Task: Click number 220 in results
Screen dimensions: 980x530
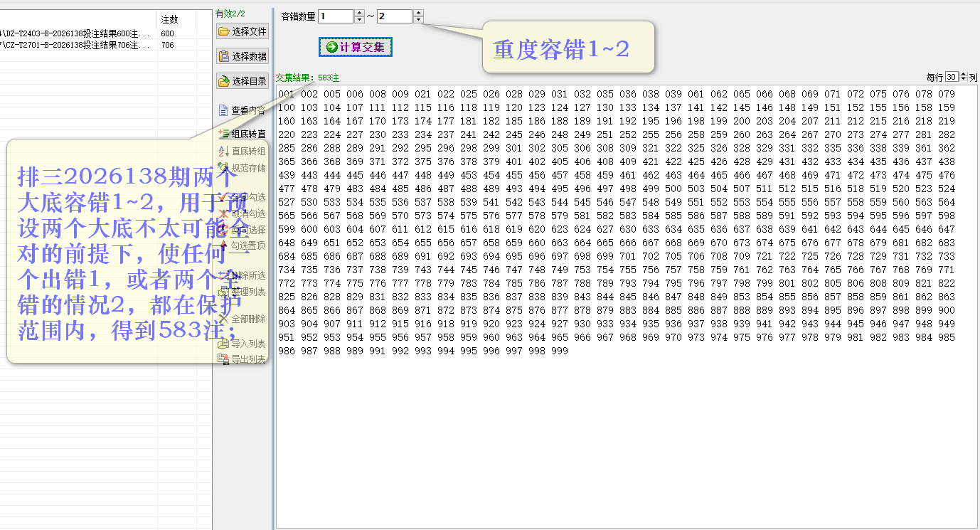Action: 286,134
